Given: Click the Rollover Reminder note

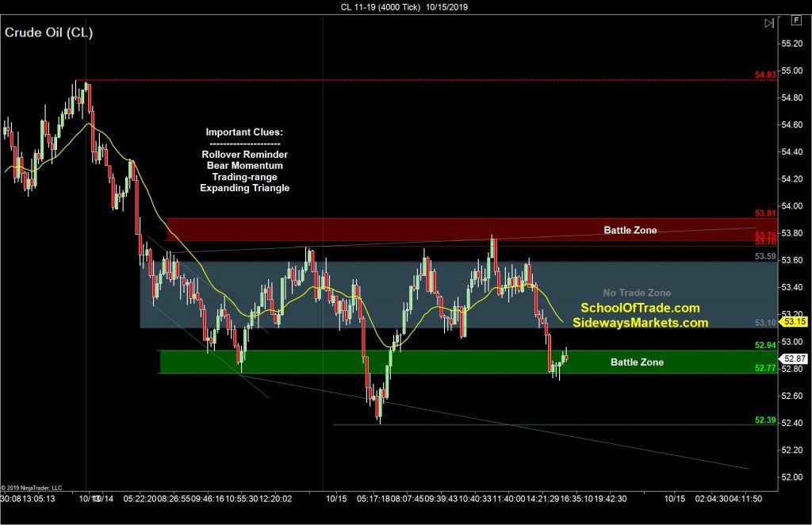Looking at the screenshot, I should 244,155.
